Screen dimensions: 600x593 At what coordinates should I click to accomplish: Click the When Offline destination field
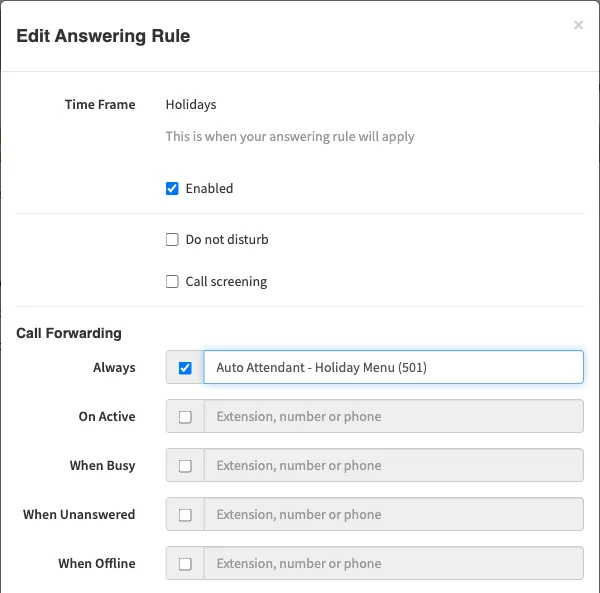[393, 563]
